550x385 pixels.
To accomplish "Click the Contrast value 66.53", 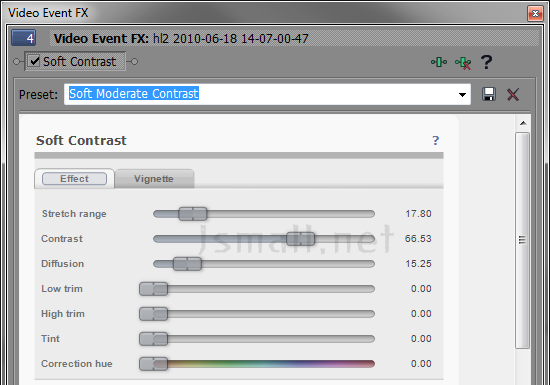I will 418,239.
